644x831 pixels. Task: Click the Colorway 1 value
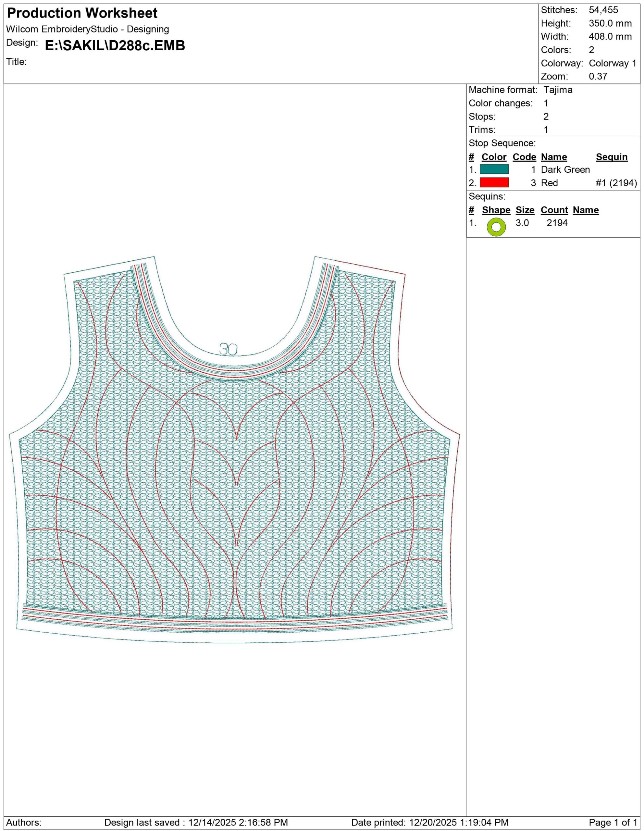pos(612,63)
